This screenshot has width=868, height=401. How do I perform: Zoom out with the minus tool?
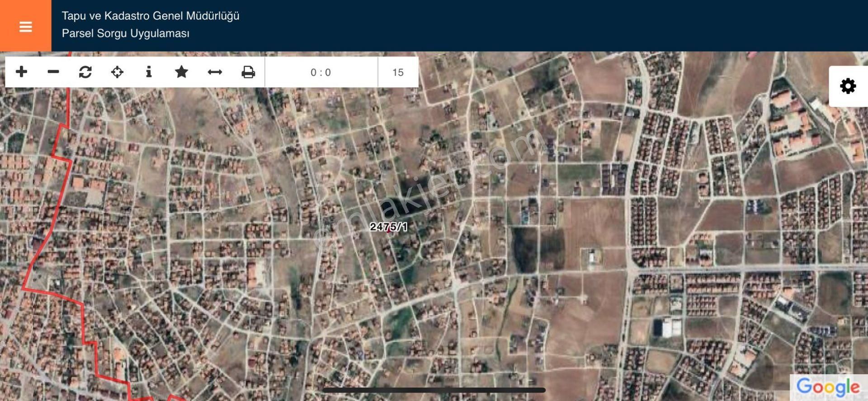click(x=53, y=72)
